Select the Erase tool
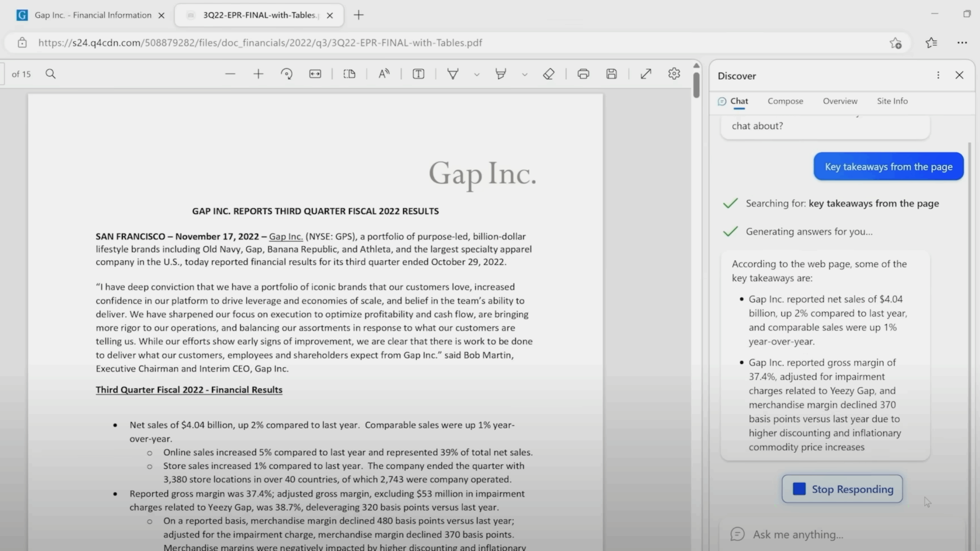The height and width of the screenshot is (551, 980). (x=549, y=74)
